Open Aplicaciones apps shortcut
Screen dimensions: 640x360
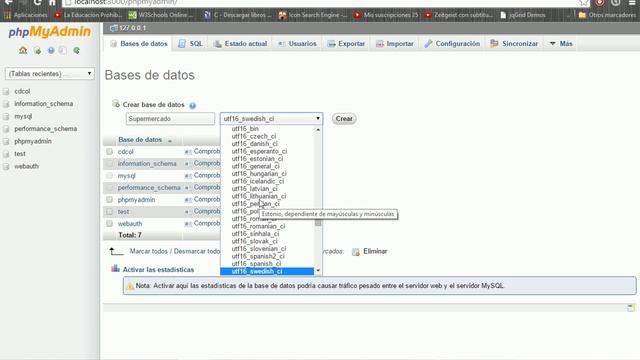(26, 15)
